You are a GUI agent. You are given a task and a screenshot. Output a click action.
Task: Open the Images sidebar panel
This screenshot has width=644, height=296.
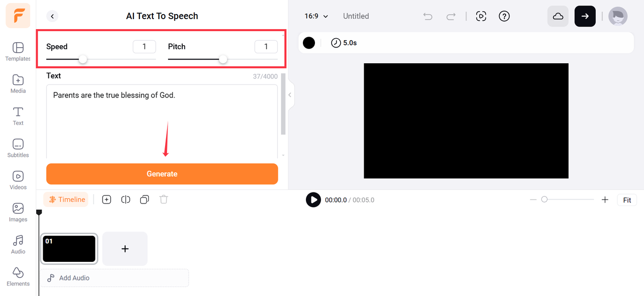click(18, 213)
